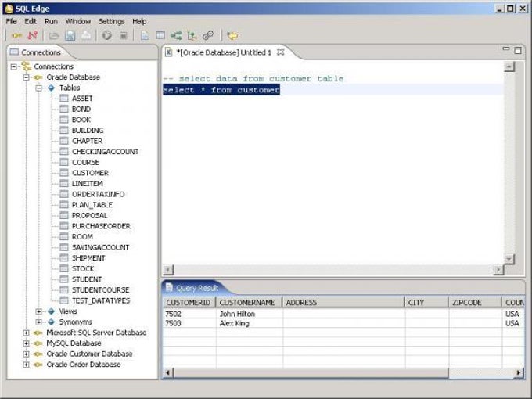Screen dimensions: 532x399
Task: Click the ADDRESS column header
Action: pos(343,302)
